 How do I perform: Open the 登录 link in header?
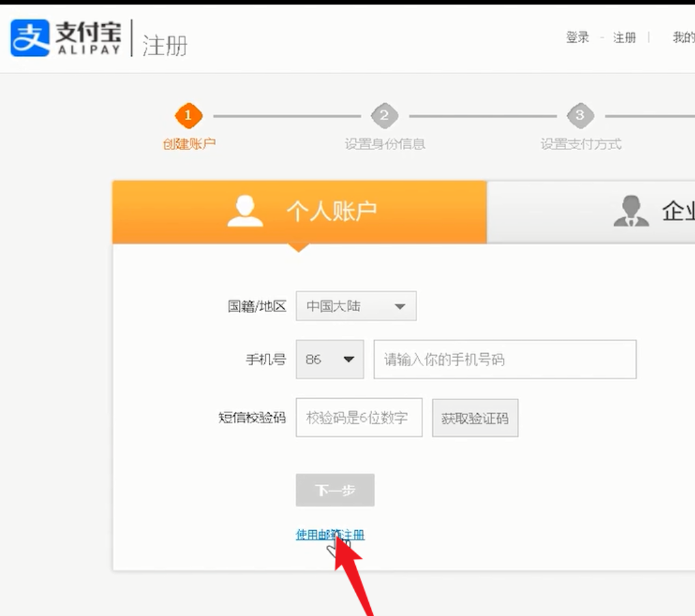578,37
